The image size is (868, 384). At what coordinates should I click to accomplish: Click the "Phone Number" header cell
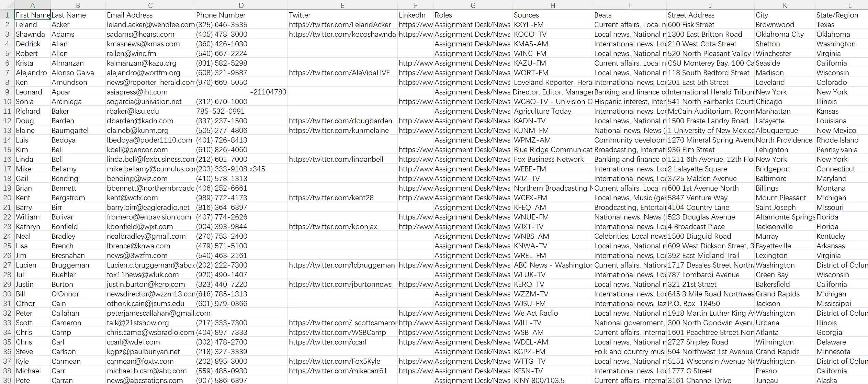241,15
